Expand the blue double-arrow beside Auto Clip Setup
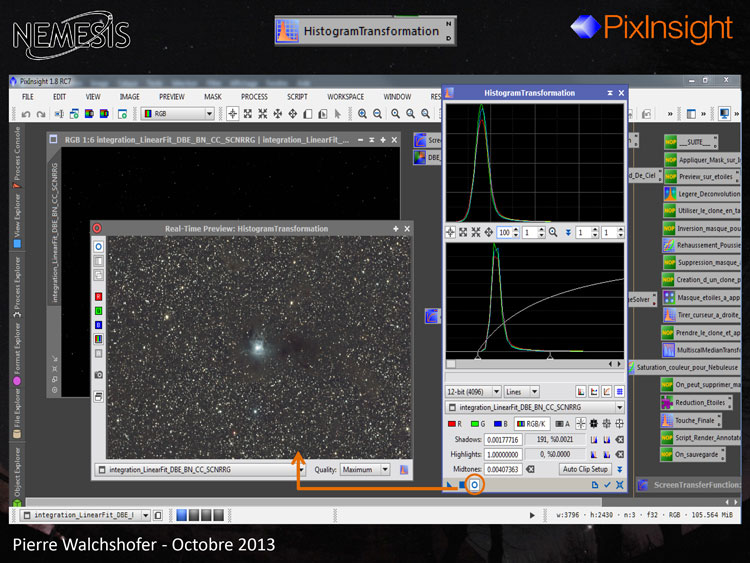 click(x=620, y=469)
